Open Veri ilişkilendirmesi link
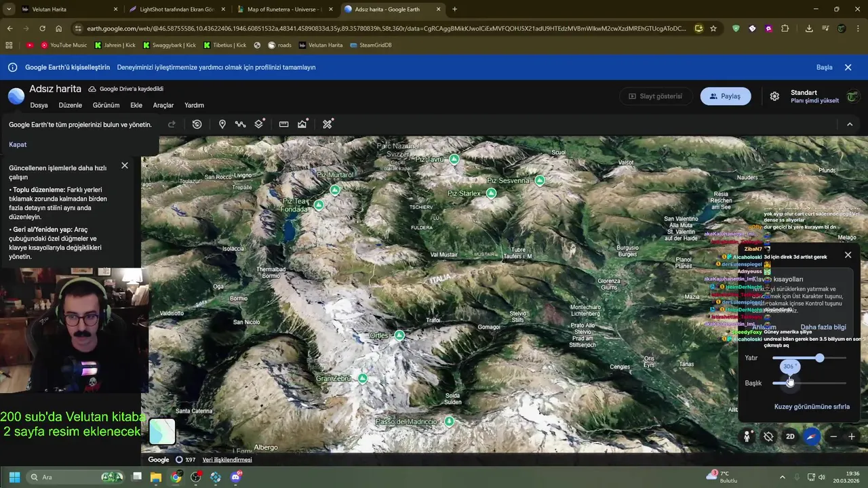Viewport: 868px width, 488px height. 227,460
